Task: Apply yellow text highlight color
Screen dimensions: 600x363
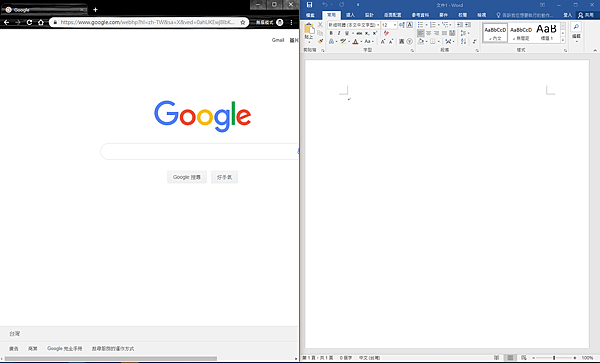Action: (343, 41)
